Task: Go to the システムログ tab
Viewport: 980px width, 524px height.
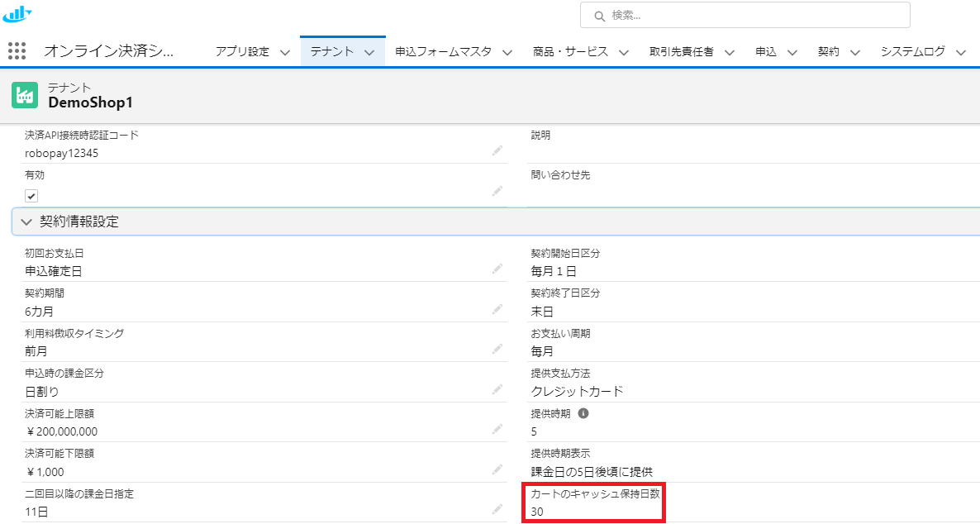Action: [x=912, y=51]
